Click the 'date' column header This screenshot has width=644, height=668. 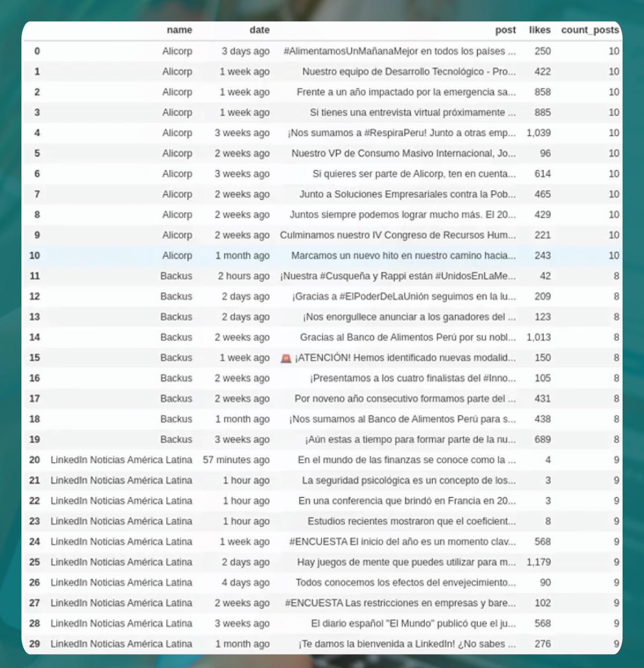(x=259, y=30)
